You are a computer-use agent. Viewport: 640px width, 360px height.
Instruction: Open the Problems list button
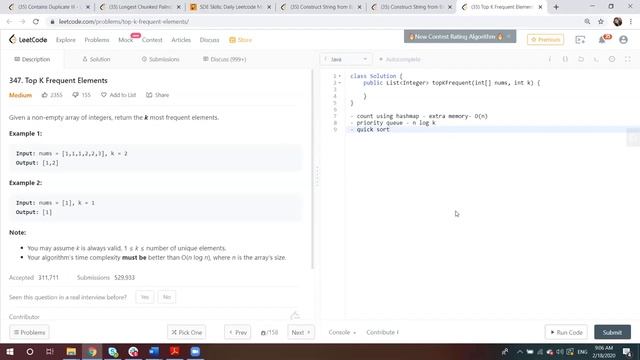click(x=29, y=332)
